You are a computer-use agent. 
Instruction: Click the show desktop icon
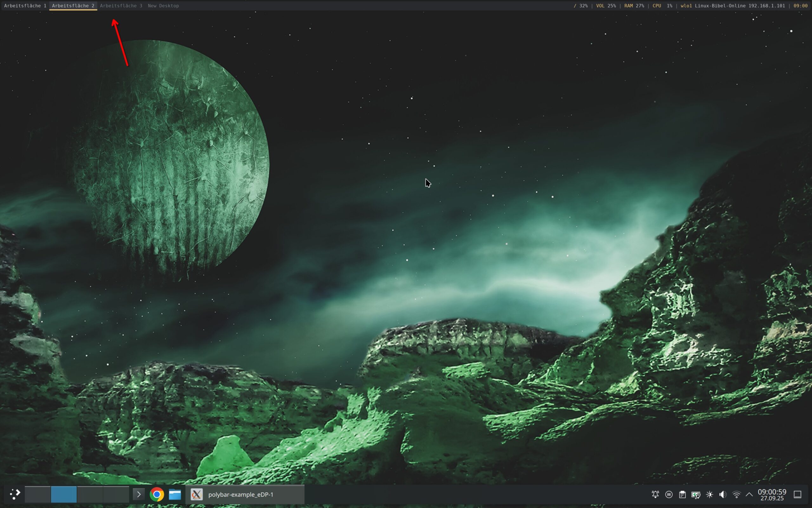tap(798, 494)
